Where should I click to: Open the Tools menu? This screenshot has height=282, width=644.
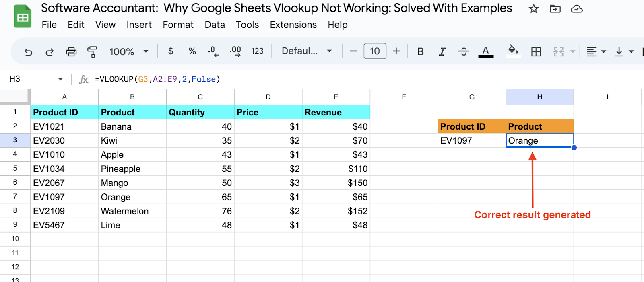247,25
